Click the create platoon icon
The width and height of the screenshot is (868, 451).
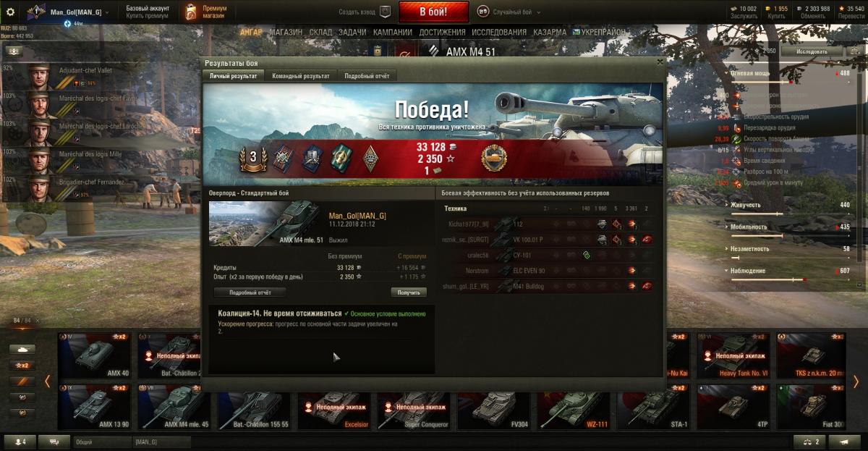pos(386,12)
